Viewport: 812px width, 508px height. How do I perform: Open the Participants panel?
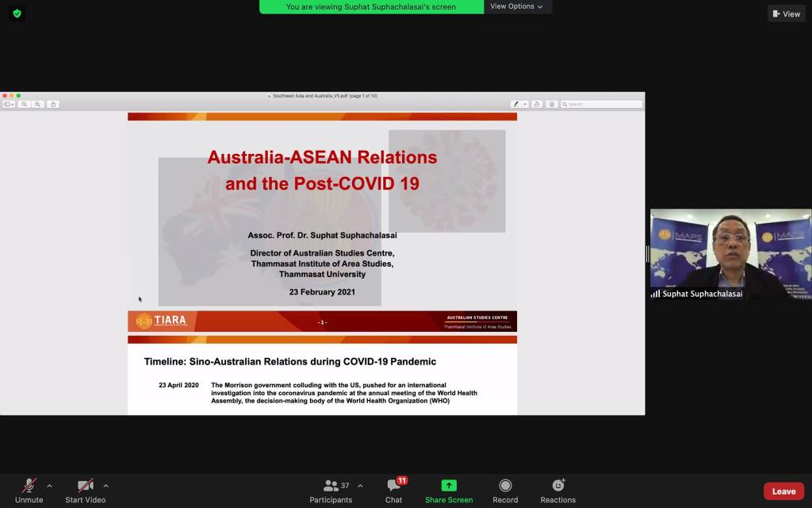pyautogui.click(x=331, y=491)
